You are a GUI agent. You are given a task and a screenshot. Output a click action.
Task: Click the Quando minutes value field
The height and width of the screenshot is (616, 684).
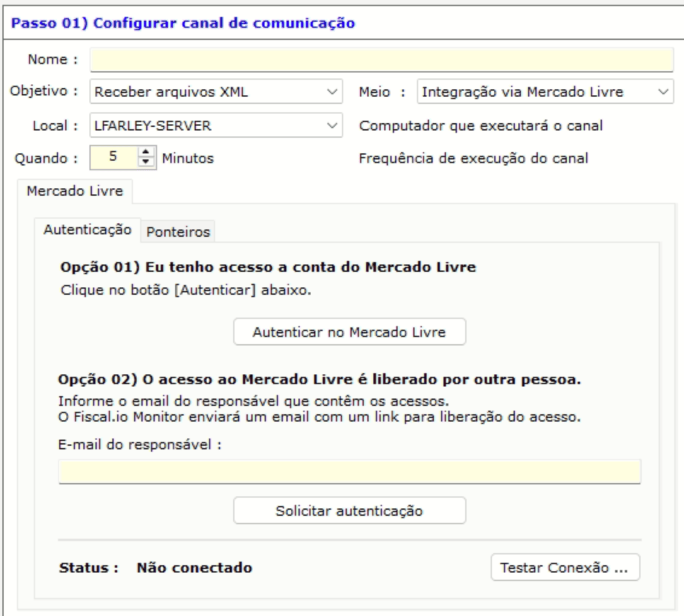114,158
